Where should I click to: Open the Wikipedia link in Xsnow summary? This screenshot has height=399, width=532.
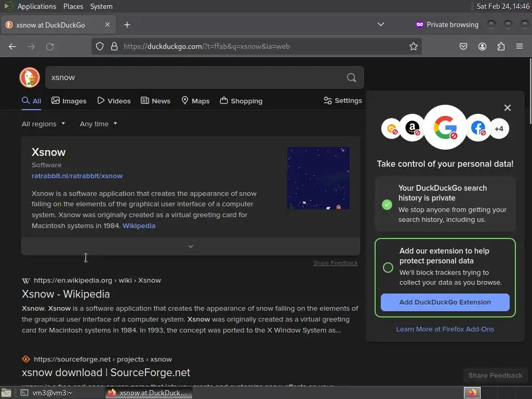coord(139,225)
